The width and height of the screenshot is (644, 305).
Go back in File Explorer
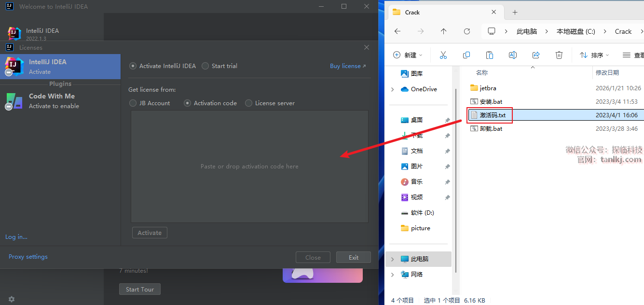tap(397, 31)
